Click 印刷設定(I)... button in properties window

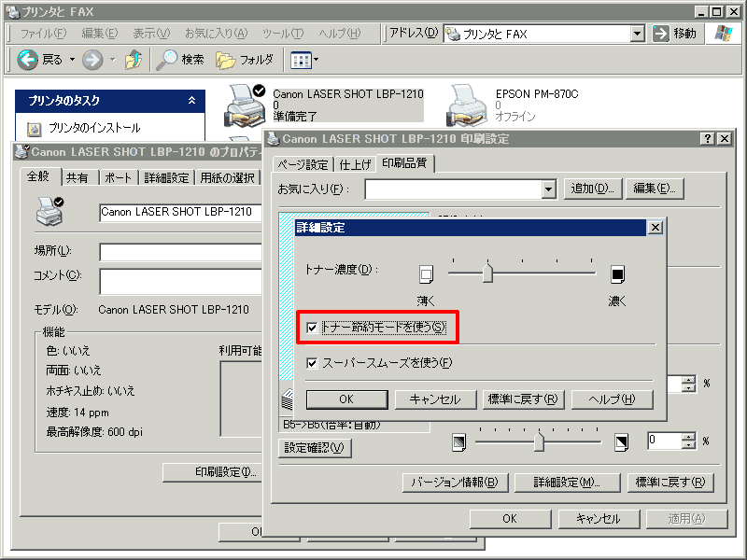[x=213, y=472]
